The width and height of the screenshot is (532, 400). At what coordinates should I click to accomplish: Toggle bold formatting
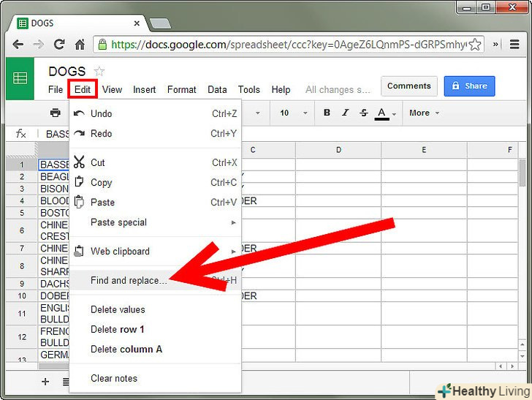coord(327,113)
